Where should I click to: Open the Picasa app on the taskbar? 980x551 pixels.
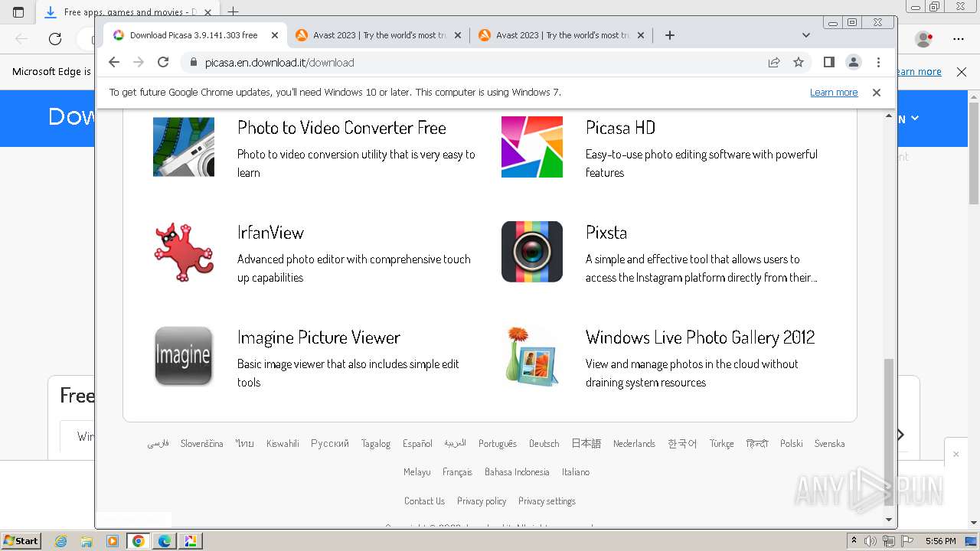(x=191, y=541)
